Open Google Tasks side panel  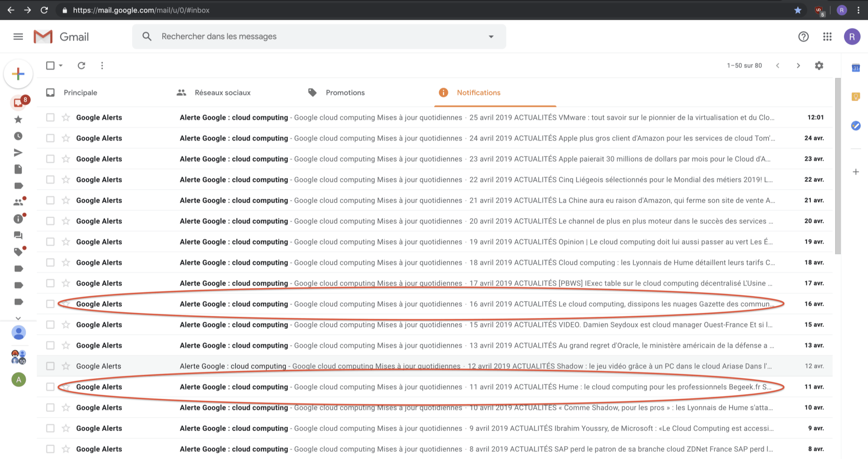856,126
